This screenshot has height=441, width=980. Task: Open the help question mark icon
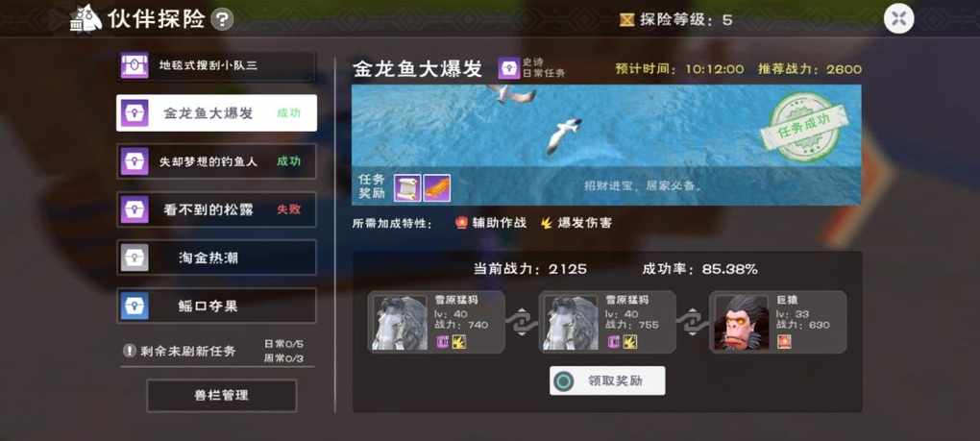coord(222,19)
